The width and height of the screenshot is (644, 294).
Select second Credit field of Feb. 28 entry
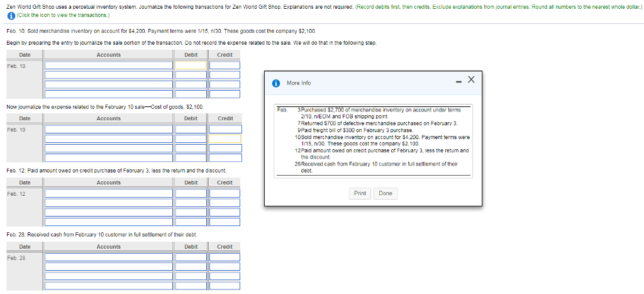coord(225,267)
